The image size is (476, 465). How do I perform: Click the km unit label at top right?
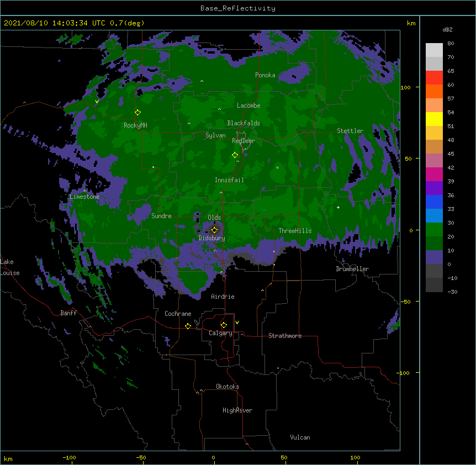411,23
